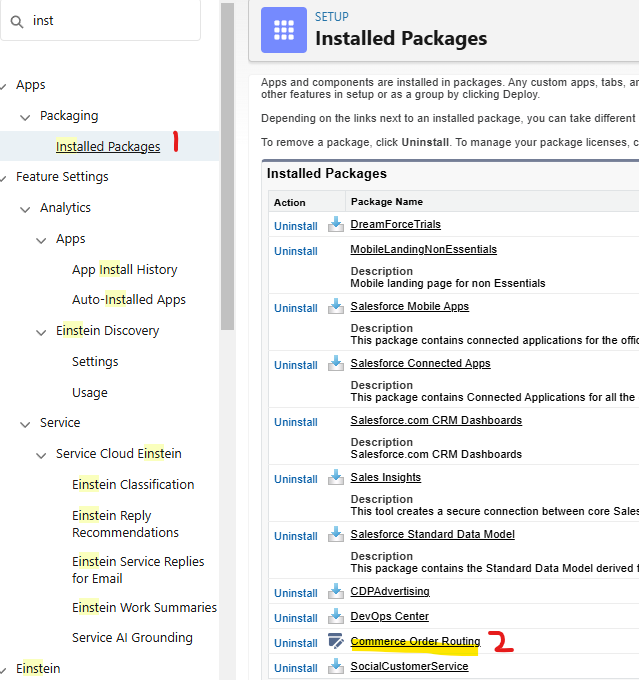Open Einstein Work Summaries
This screenshot has width=639, height=680.
pyautogui.click(x=144, y=608)
